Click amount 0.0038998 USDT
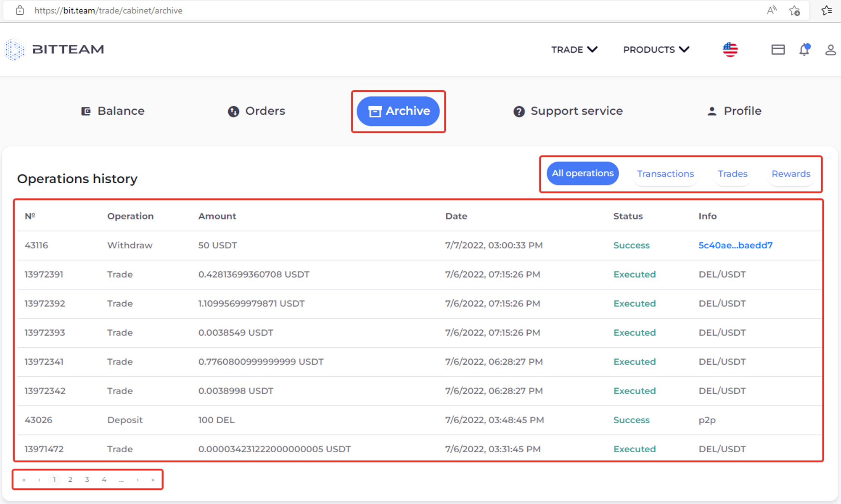Viewport: 841px width, 504px height. (x=235, y=391)
